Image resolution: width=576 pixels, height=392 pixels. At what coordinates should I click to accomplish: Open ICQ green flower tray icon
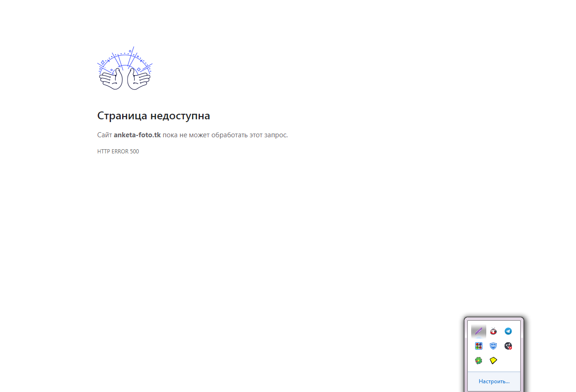coord(479,361)
